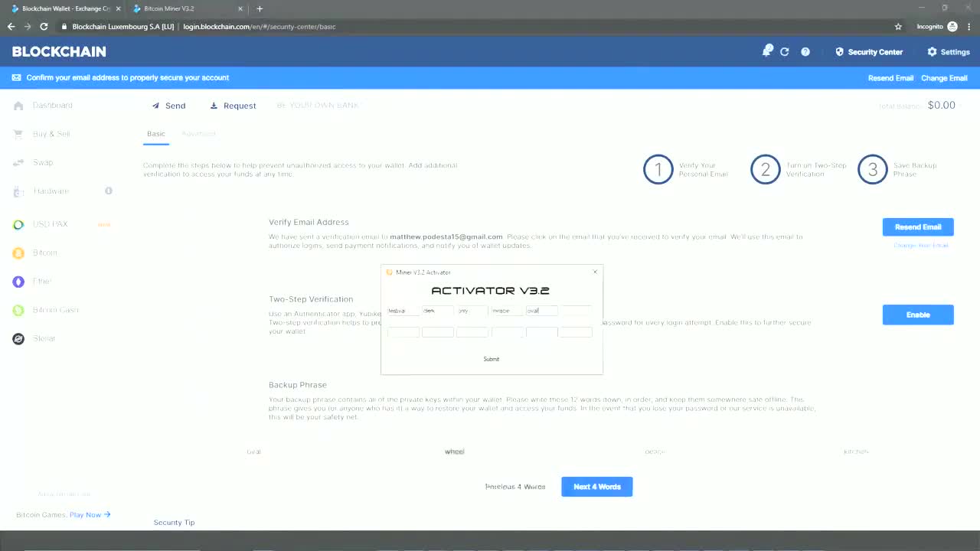Click the first Activator word field 'festival'
The width and height of the screenshot is (980, 551).
(x=403, y=311)
